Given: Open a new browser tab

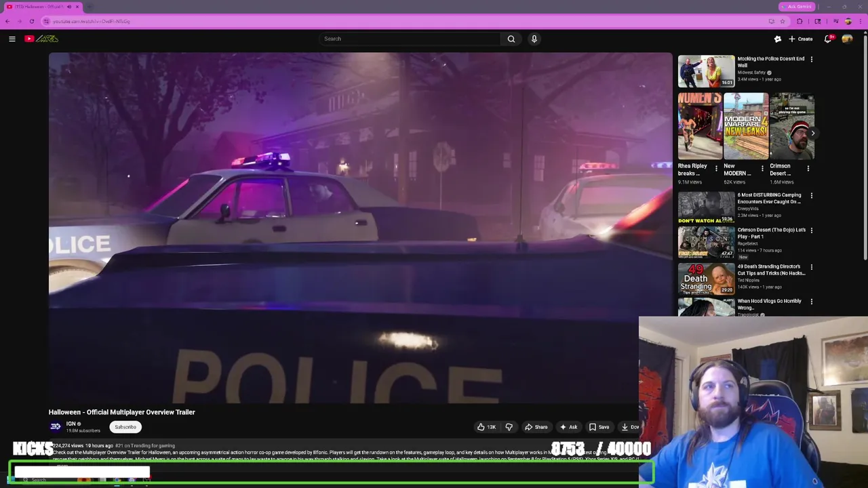Looking at the screenshot, I should pyautogui.click(x=90, y=7).
